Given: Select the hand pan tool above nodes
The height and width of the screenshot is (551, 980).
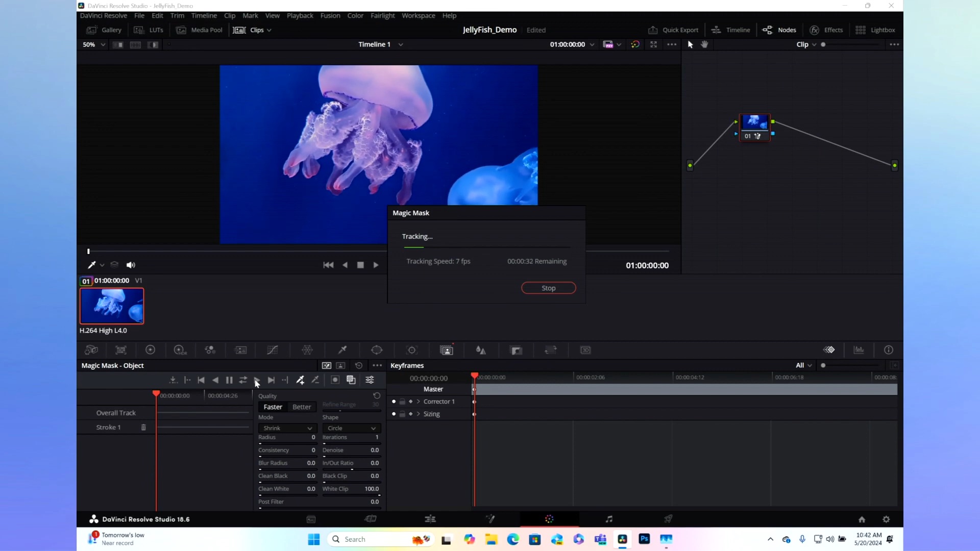Looking at the screenshot, I should click(x=704, y=44).
